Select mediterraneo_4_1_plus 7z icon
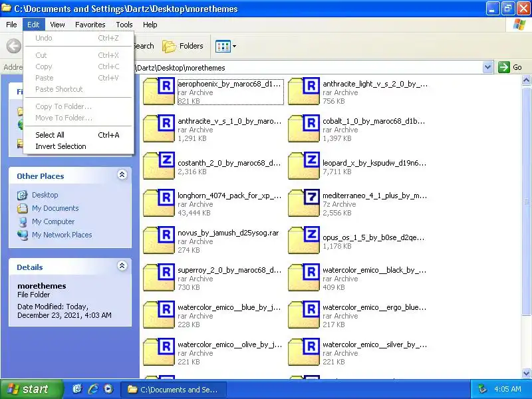The height and width of the screenshot is (399, 532). [304, 203]
